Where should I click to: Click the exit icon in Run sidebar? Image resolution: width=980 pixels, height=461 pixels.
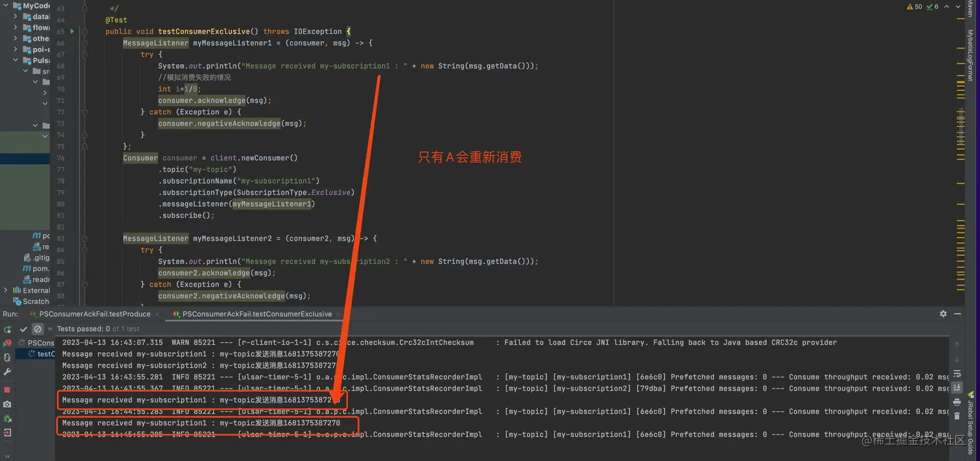coord(7,432)
